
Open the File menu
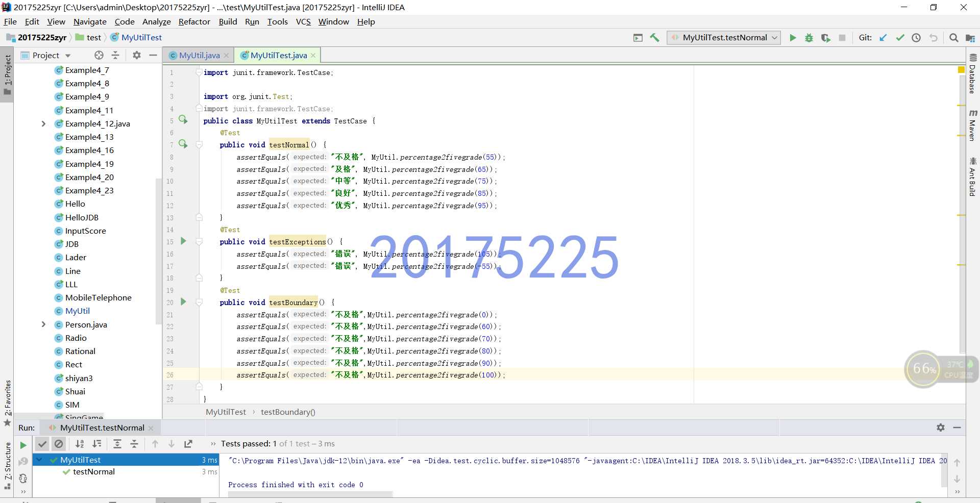(x=10, y=21)
